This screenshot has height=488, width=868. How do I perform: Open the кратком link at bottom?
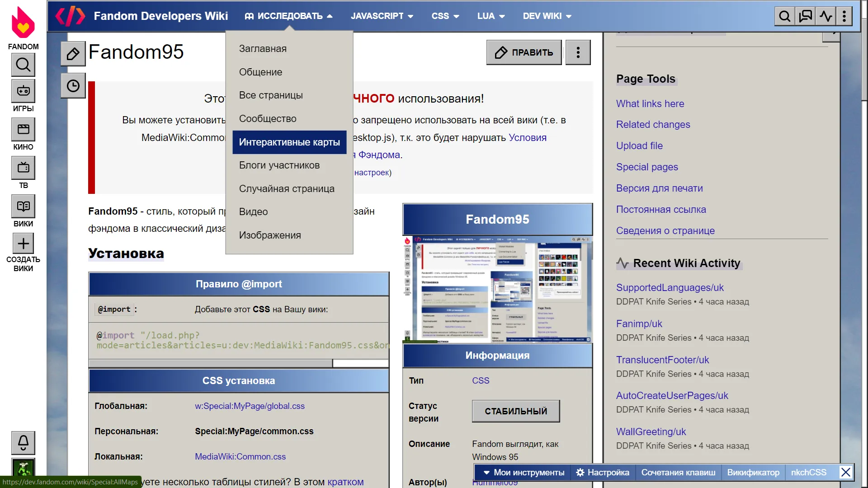[x=345, y=482]
